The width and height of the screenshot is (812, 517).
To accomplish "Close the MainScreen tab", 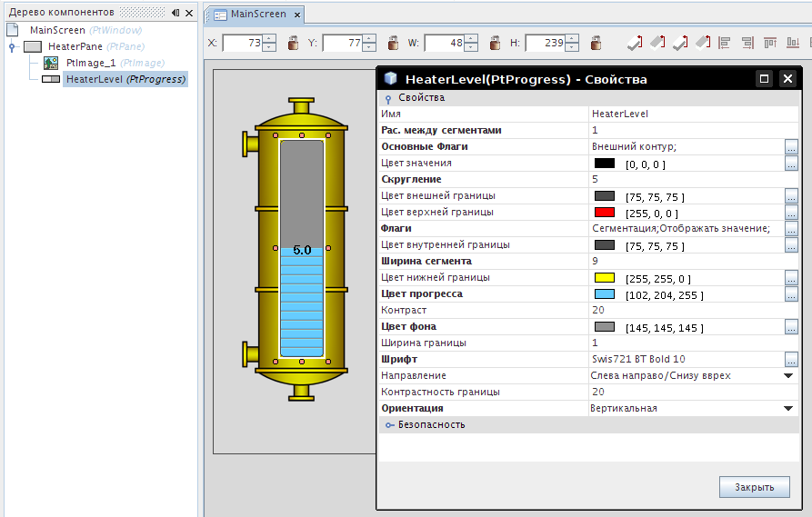I will [x=297, y=15].
